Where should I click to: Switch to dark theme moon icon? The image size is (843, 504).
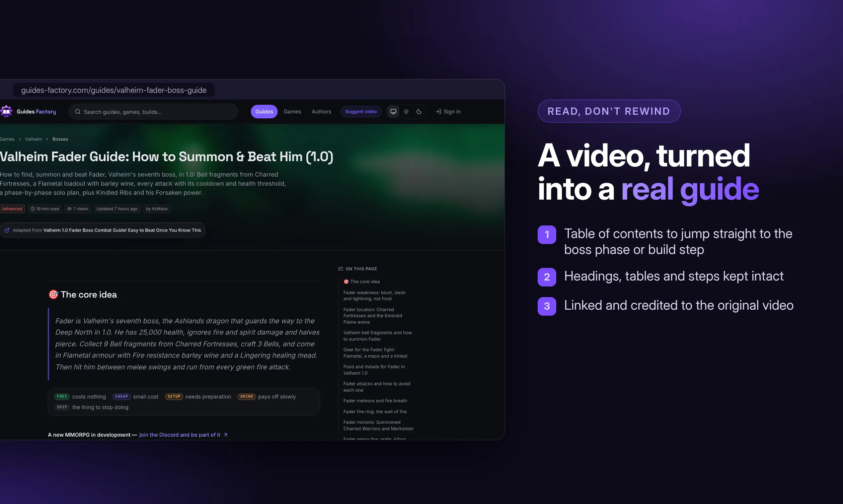pyautogui.click(x=419, y=111)
